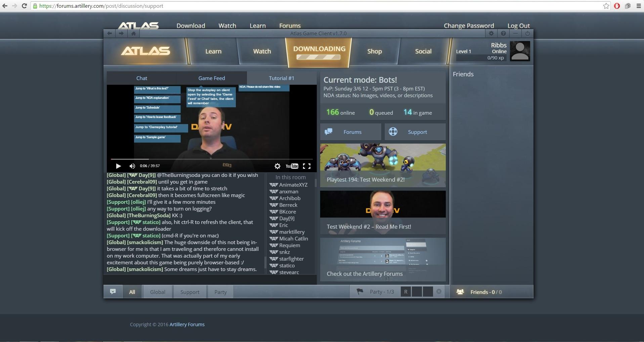The width and height of the screenshot is (644, 342).
Task: Click the help question mark icon
Action: tap(503, 33)
